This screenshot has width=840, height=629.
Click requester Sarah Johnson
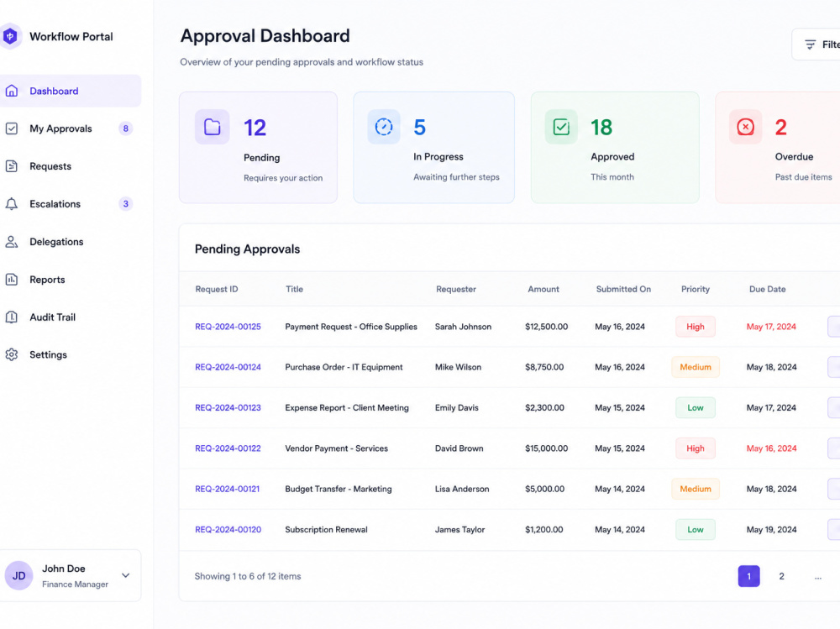click(x=463, y=327)
